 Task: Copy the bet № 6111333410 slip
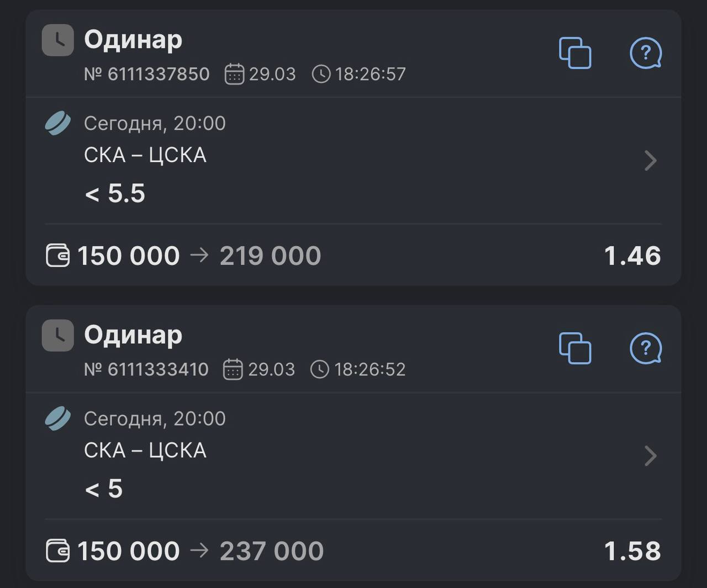tap(575, 348)
